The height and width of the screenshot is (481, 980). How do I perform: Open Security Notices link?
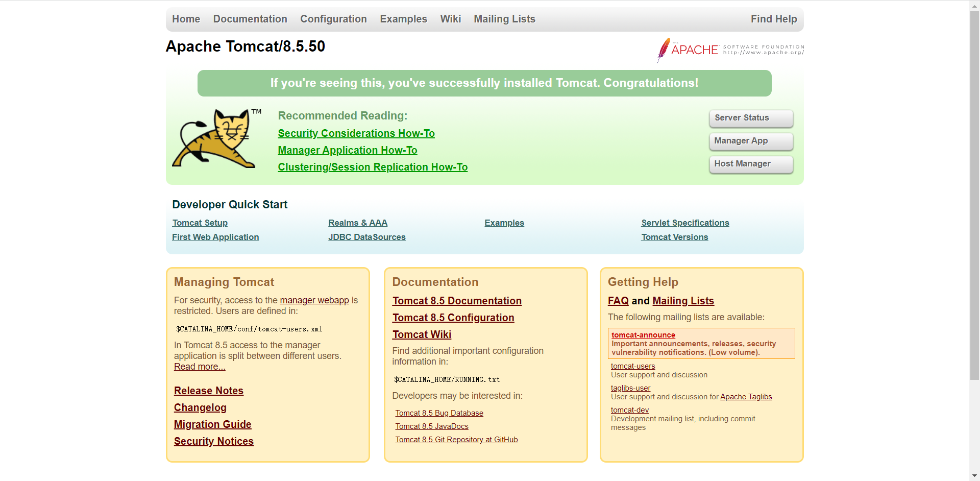pyautogui.click(x=214, y=441)
